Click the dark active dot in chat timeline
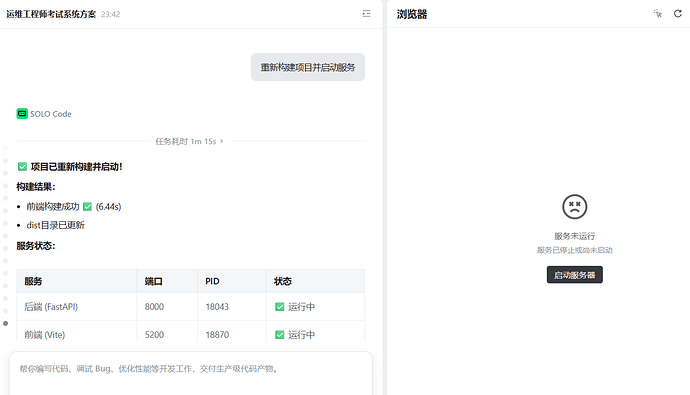690x395 pixels. (5, 323)
